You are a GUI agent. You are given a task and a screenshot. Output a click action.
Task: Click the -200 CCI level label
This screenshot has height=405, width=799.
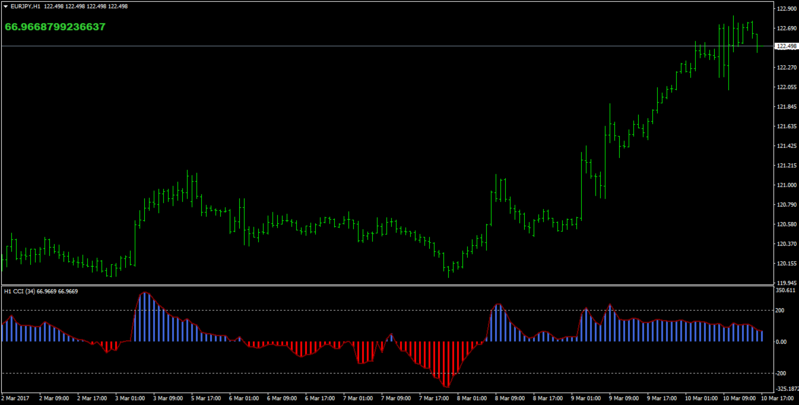[x=783, y=373]
